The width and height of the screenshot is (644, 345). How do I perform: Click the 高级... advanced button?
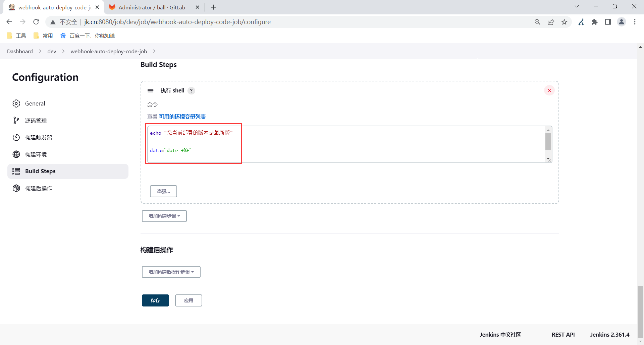(x=163, y=191)
